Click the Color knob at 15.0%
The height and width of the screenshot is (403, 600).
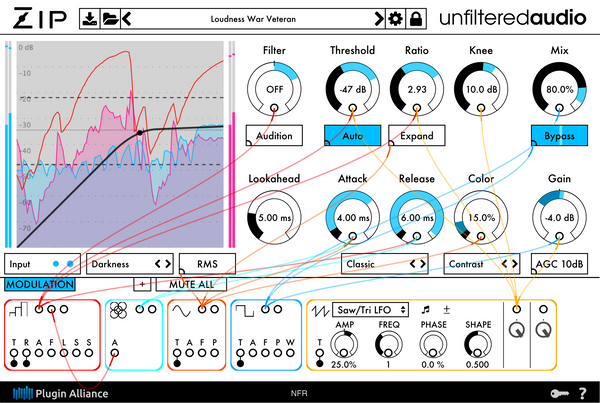[x=481, y=218]
